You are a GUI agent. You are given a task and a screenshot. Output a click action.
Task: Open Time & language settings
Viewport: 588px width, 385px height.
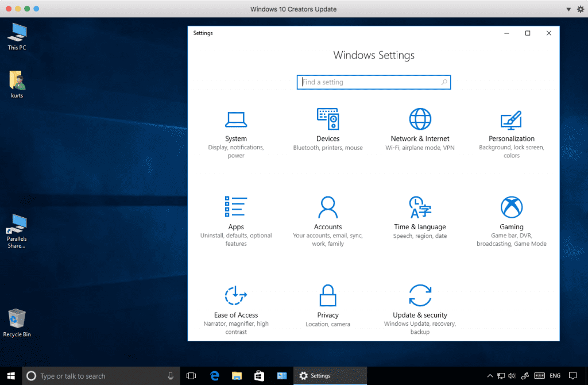point(420,218)
